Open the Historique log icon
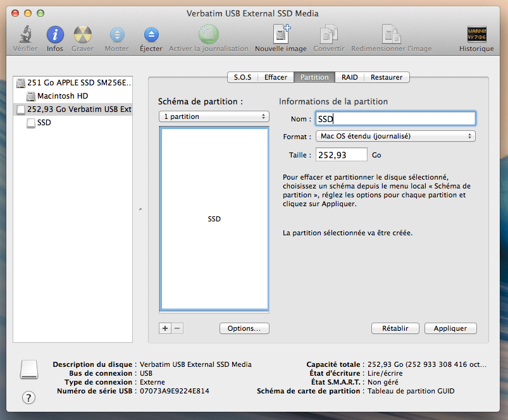Viewport: 508px width, 420px height. coord(476,34)
